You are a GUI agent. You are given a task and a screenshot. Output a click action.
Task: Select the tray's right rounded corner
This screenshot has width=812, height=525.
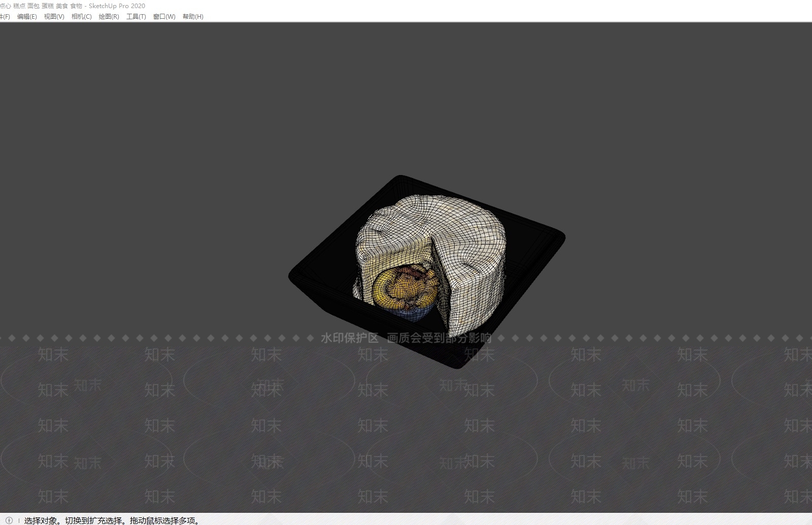(557, 238)
